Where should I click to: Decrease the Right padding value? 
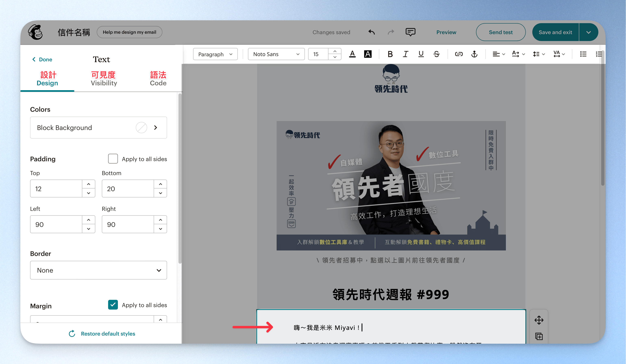click(161, 229)
